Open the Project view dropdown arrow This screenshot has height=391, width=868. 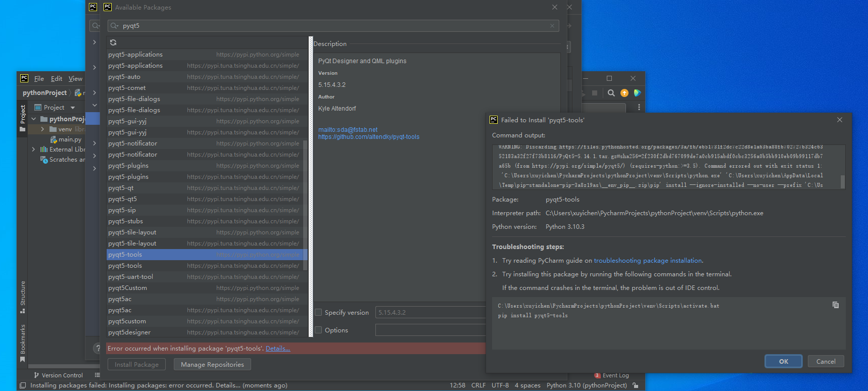73,108
